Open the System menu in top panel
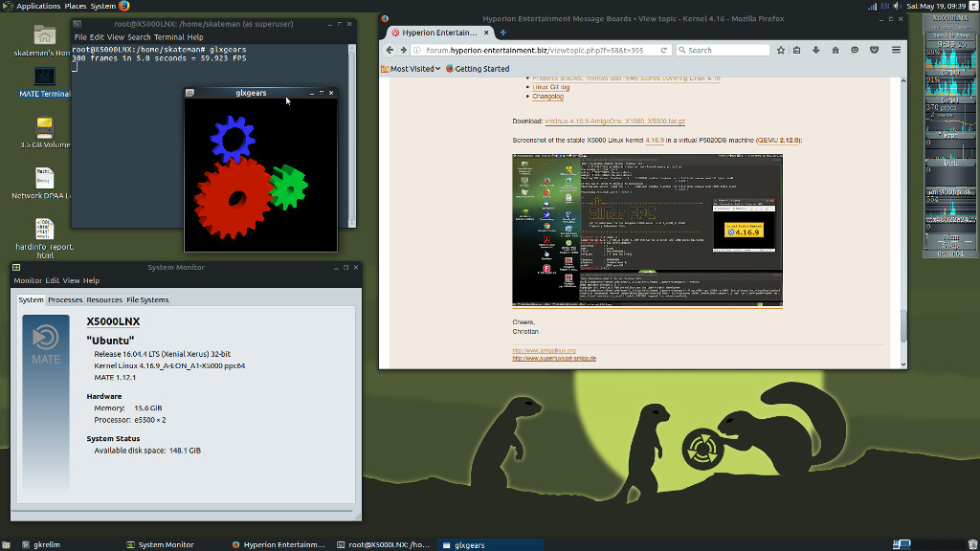980x551 pixels. click(x=103, y=6)
